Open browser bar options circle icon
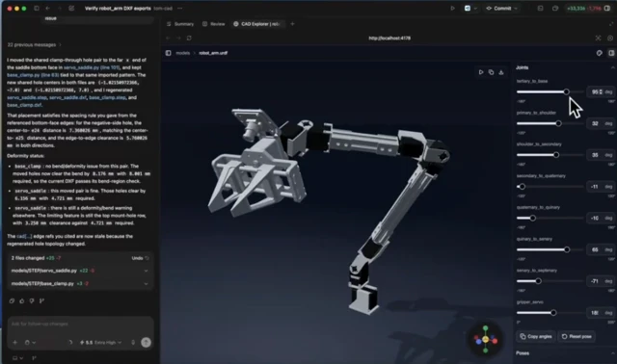The width and height of the screenshot is (617, 364). click(x=610, y=39)
